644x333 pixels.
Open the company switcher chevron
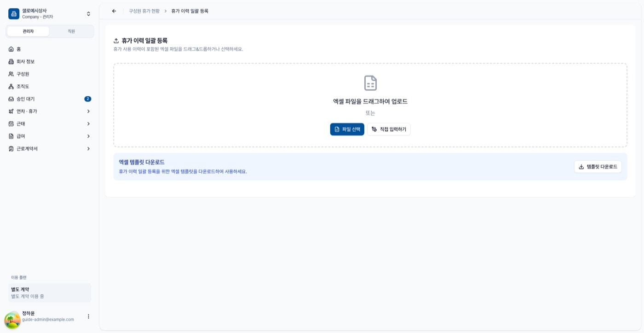point(88,14)
